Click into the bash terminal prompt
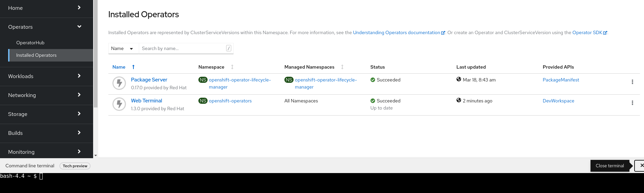This screenshot has height=193, width=644. pos(41,176)
